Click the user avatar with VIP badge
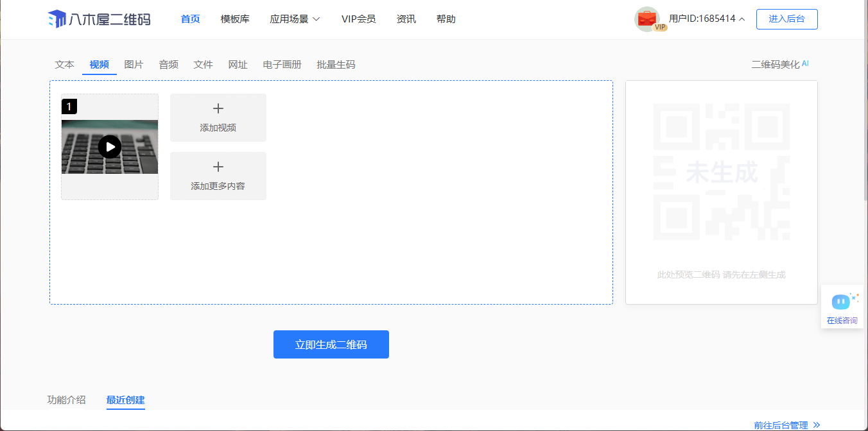868x431 pixels. [x=647, y=19]
